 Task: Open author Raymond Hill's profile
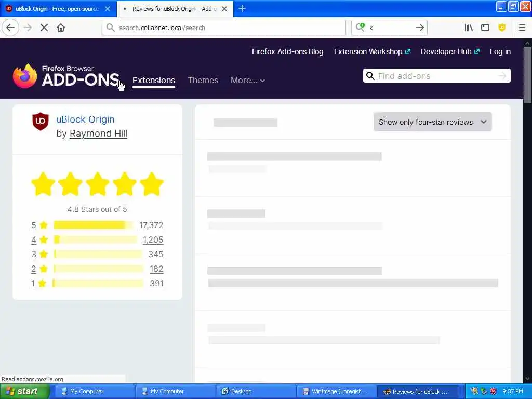98,134
